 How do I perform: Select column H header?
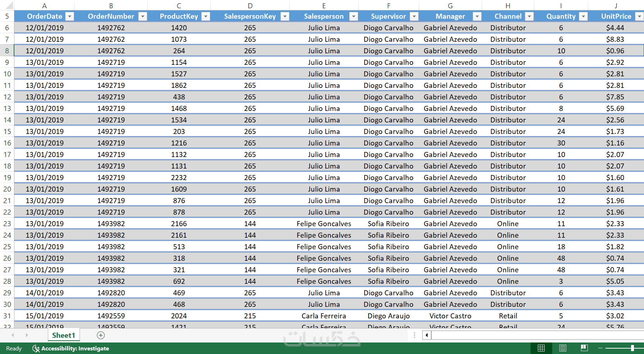[508, 5]
